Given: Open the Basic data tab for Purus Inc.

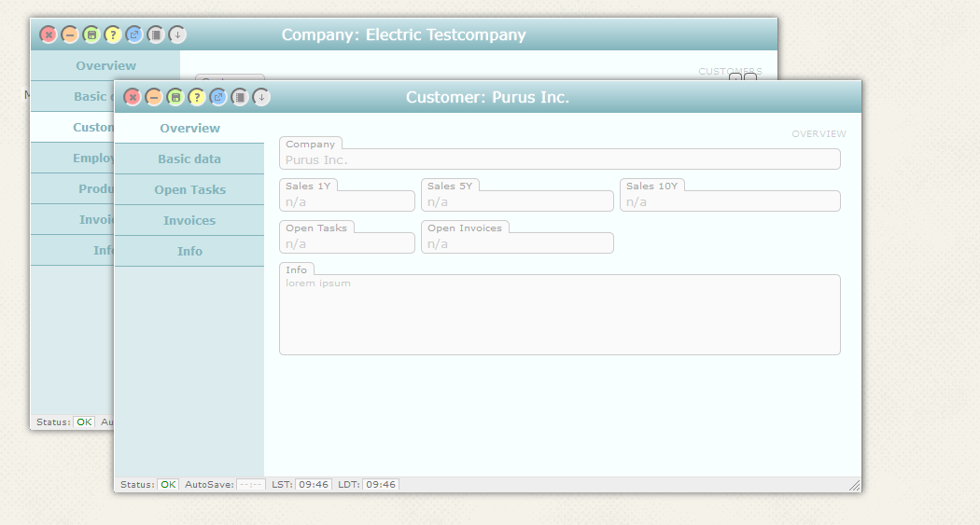Looking at the screenshot, I should click(189, 159).
